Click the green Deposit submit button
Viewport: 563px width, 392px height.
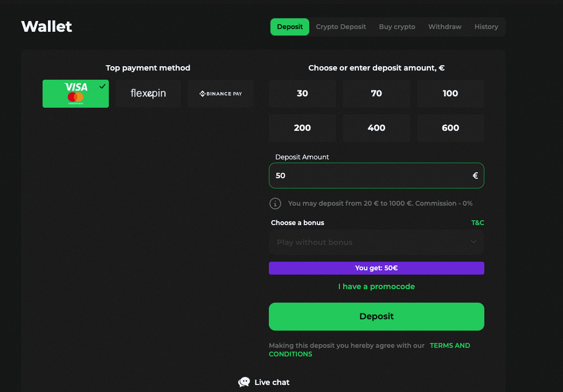tap(376, 317)
